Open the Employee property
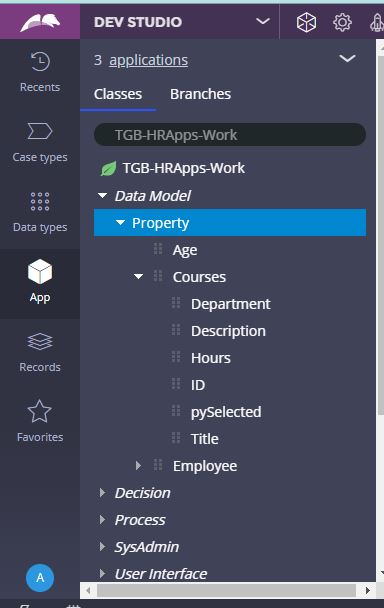 click(205, 466)
